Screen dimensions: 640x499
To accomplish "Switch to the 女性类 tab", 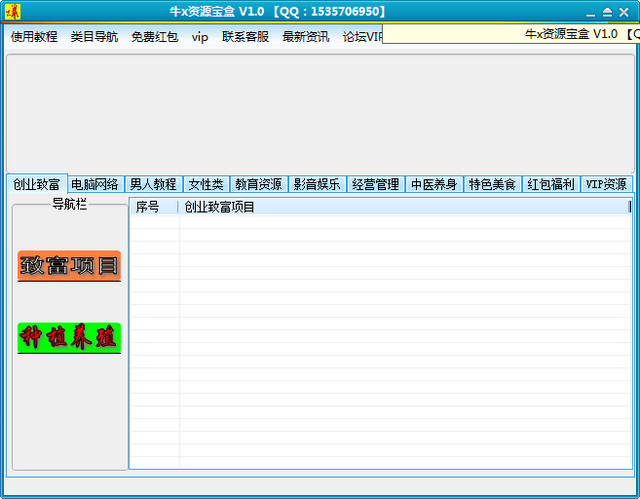I will (207, 184).
